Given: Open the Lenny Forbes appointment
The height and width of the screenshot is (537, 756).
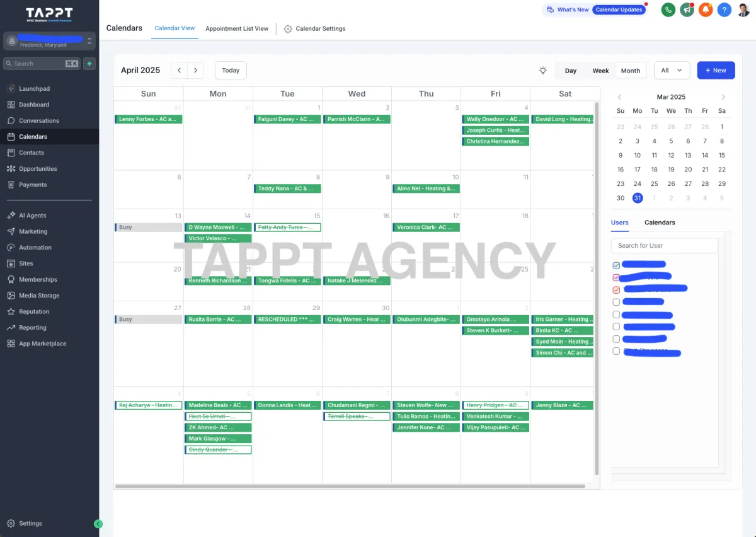Looking at the screenshot, I should 149,119.
